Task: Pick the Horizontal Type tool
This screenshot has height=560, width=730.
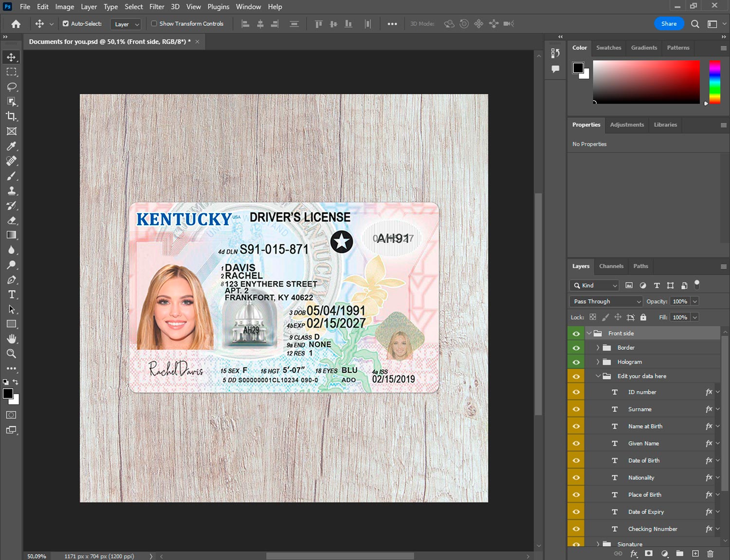Action: click(x=12, y=294)
